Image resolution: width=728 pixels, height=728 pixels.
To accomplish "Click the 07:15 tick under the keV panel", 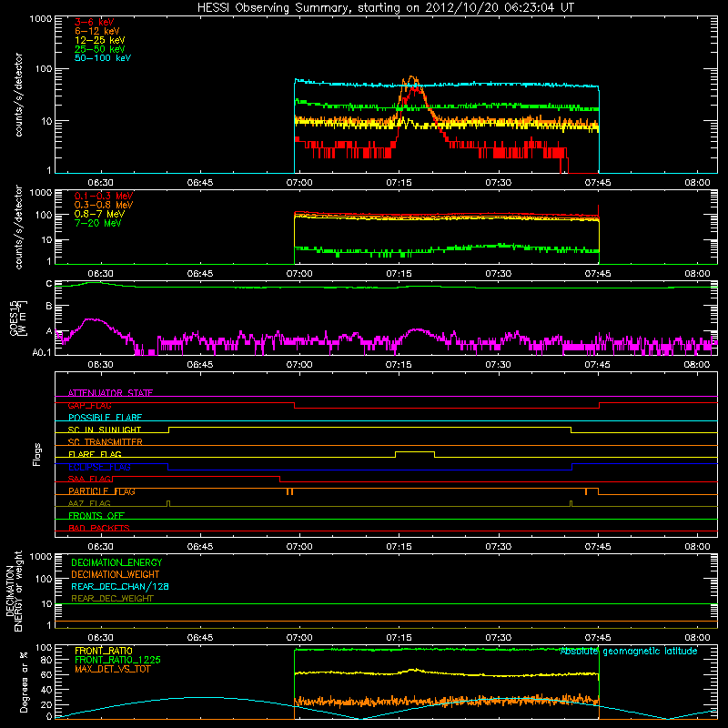I will (399, 183).
